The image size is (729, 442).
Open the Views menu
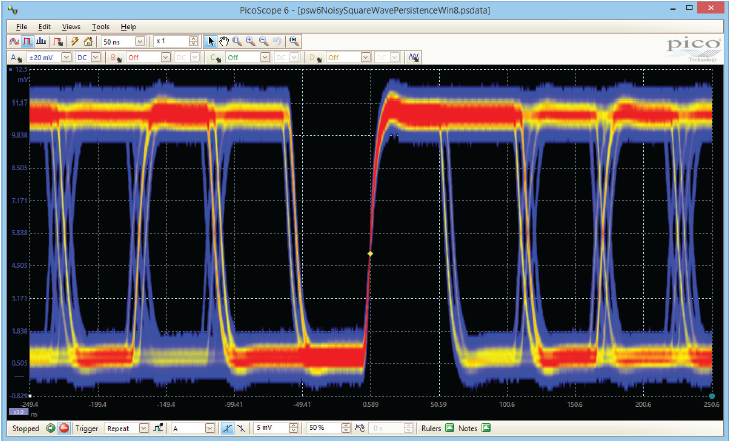point(71,26)
